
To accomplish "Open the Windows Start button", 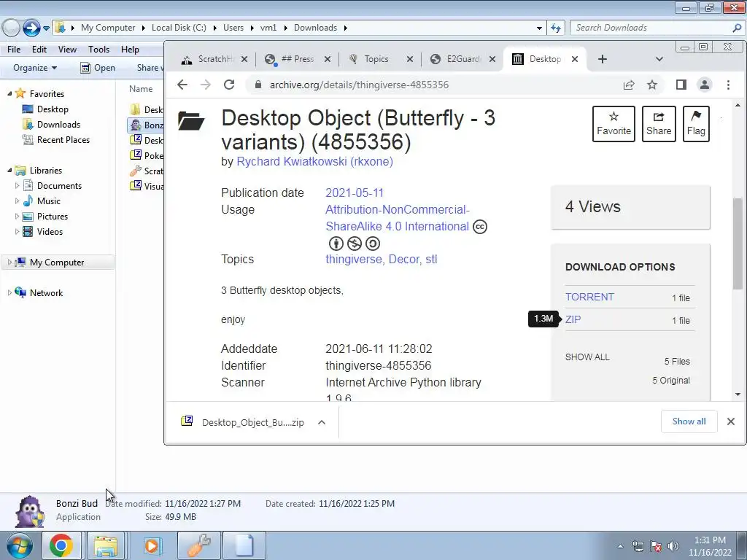I will point(19,545).
